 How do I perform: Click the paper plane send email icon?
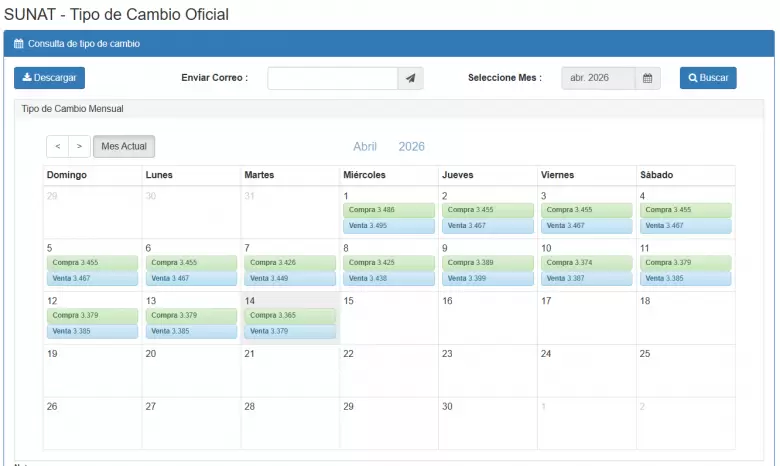coord(410,78)
